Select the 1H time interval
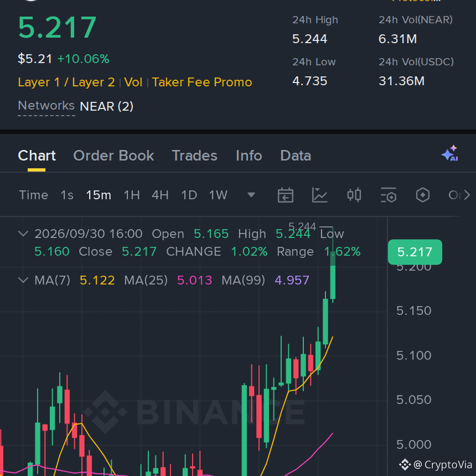476x476 pixels. [x=132, y=195]
